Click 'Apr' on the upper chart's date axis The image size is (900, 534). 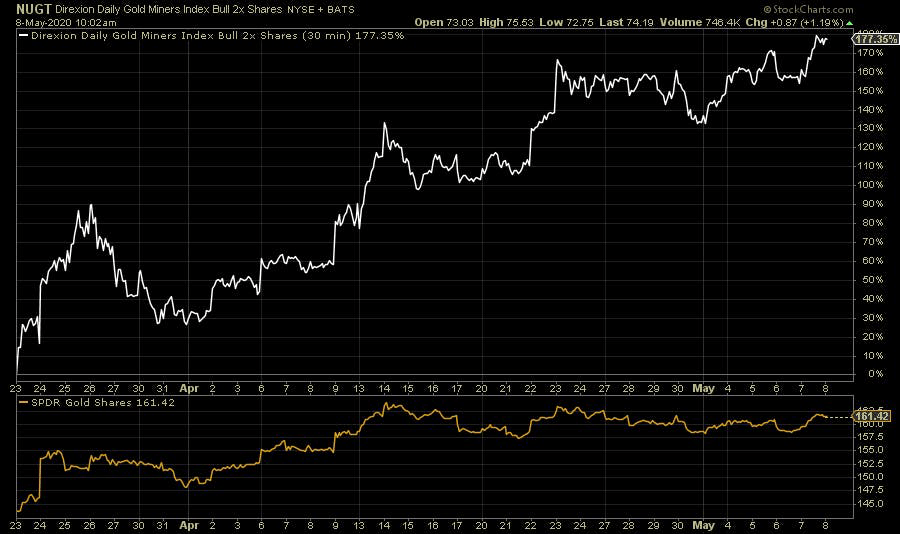(x=189, y=389)
